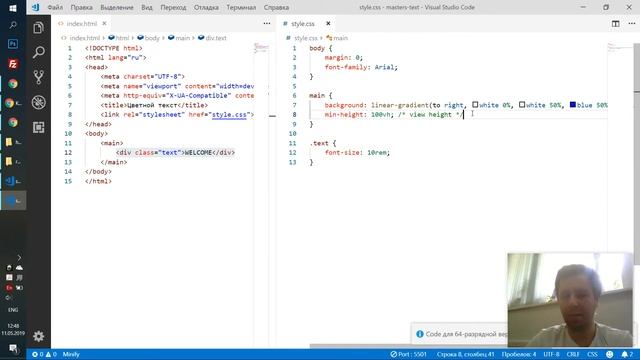This screenshot has width=640, height=360.
Task: Open FileZilla from the taskbar
Action: point(13,64)
